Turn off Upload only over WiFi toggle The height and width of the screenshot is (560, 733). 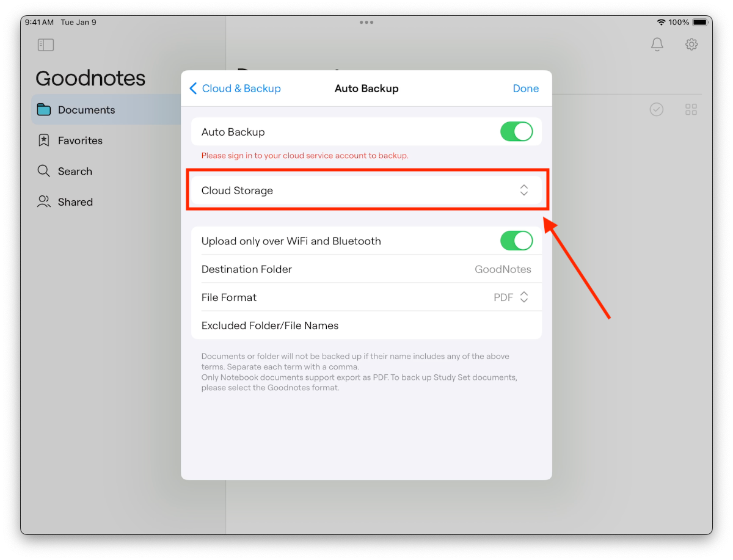tap(516, 241)
